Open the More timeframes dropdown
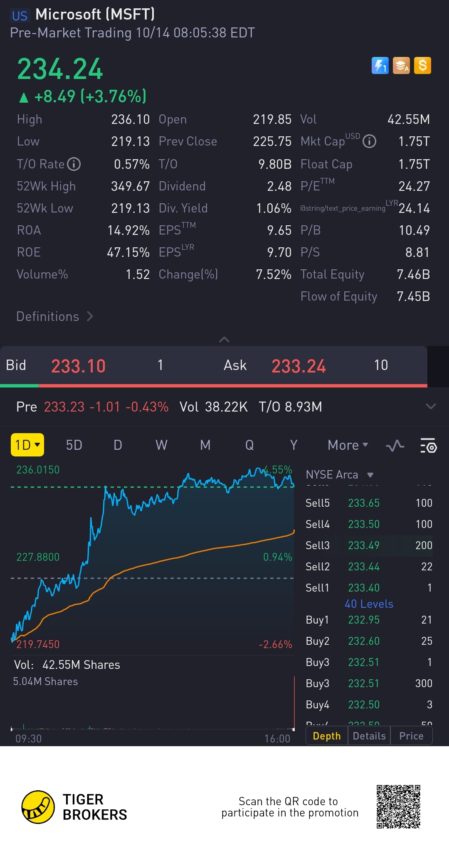The image size is (449, 868). point(348,445)
